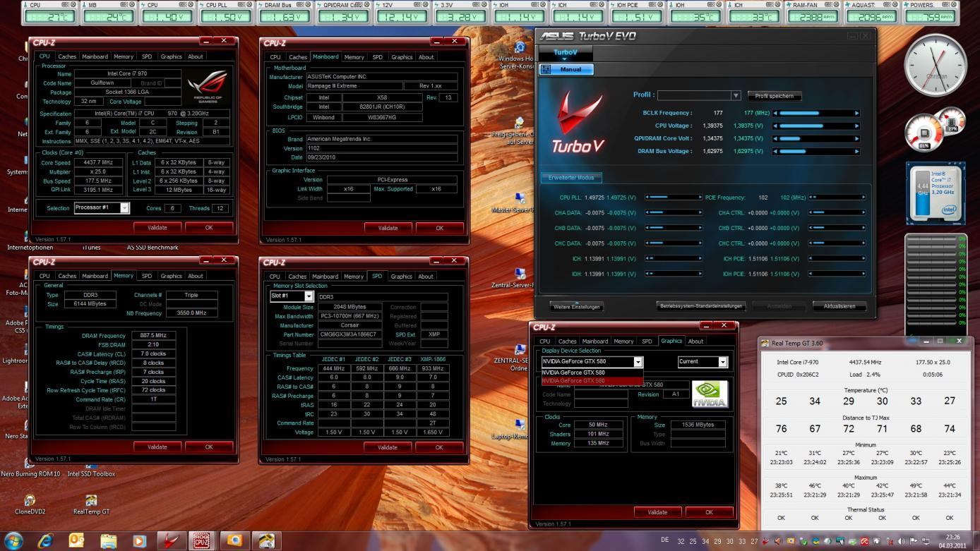Open Graphics tab in CPU-Z memory window
This screenshot has width=980, height=551.
[171, 276]
